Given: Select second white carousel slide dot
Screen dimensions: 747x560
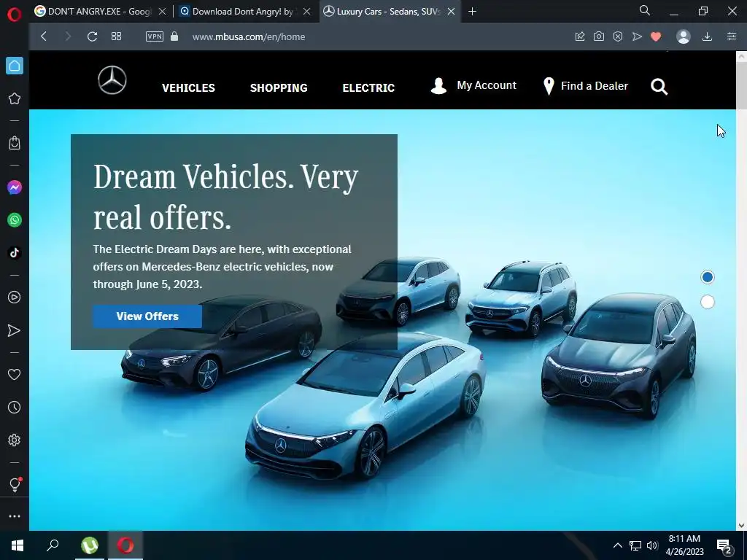Looking at the screenshot, I should pyautogui.click(x=708, y=302).
